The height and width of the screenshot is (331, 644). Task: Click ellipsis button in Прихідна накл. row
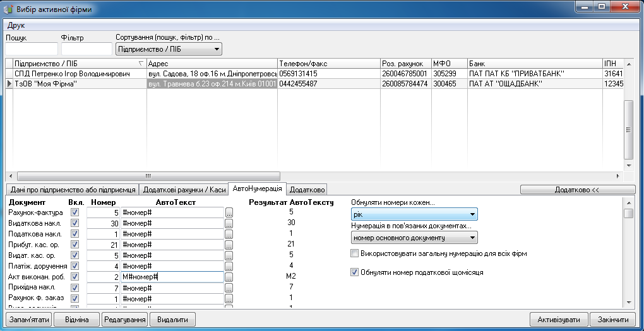coord(229,288)
